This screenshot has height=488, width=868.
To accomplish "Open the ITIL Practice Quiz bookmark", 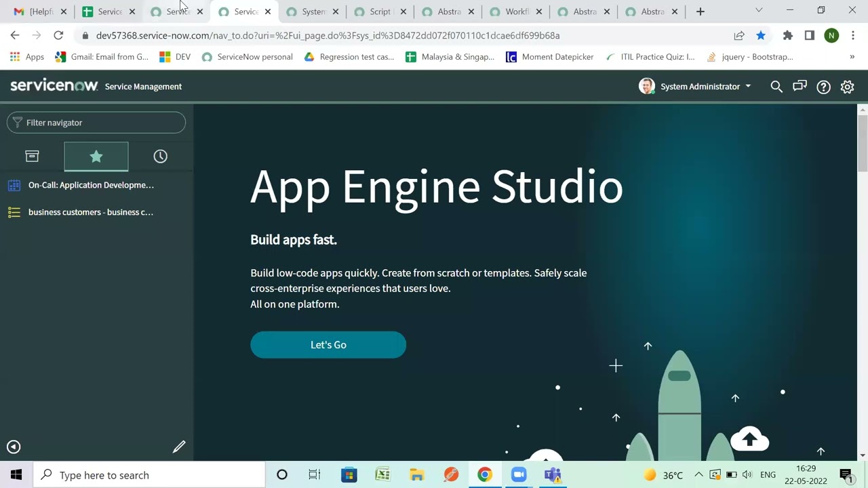I will point(650,57).
